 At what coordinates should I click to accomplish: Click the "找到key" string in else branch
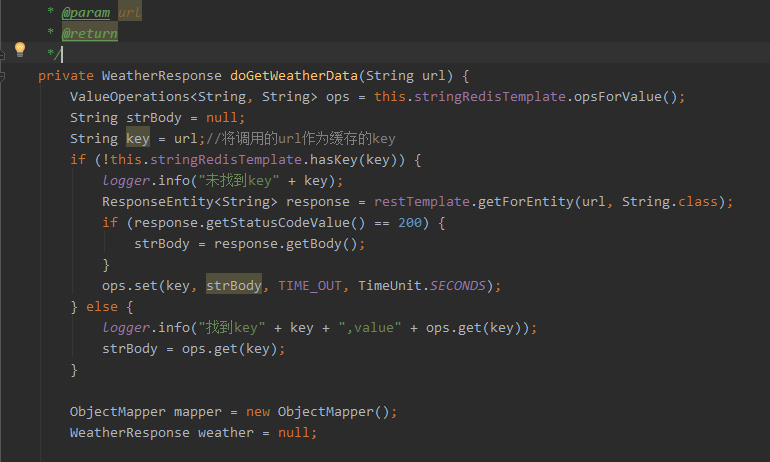(x=232, y=328)
